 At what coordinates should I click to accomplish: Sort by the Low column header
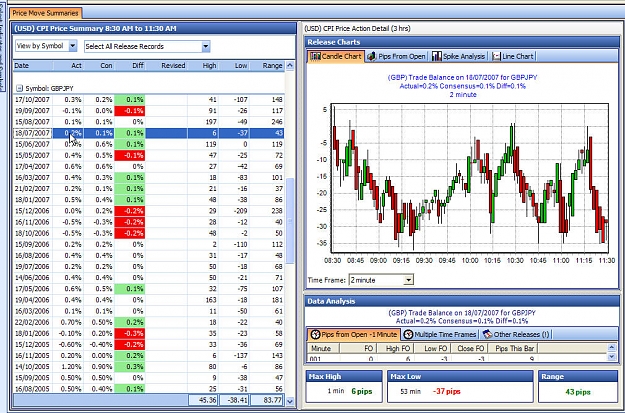click(x=234, y=65)
